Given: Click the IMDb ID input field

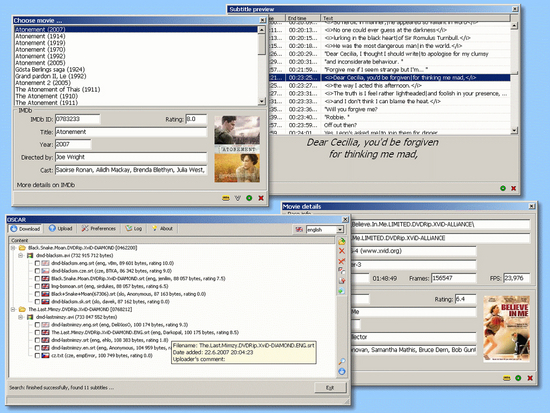Looking at the screenshot, I should point(78,119).
